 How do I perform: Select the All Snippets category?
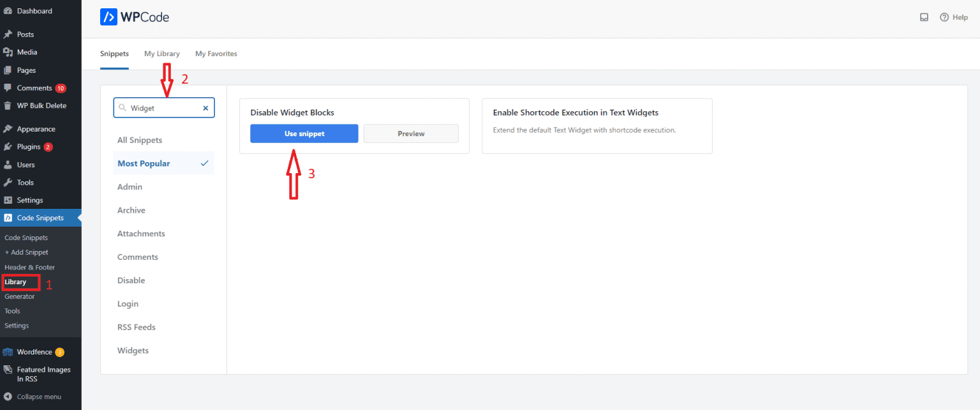point(140,140)
